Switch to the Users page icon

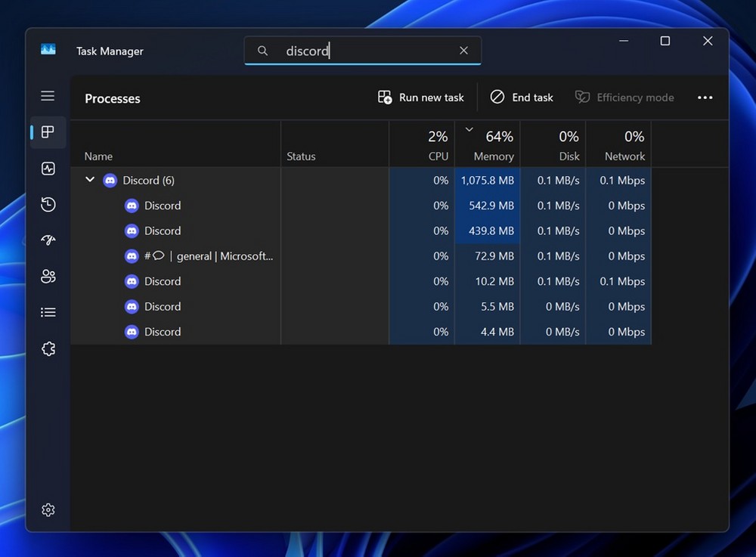point(48,276)
